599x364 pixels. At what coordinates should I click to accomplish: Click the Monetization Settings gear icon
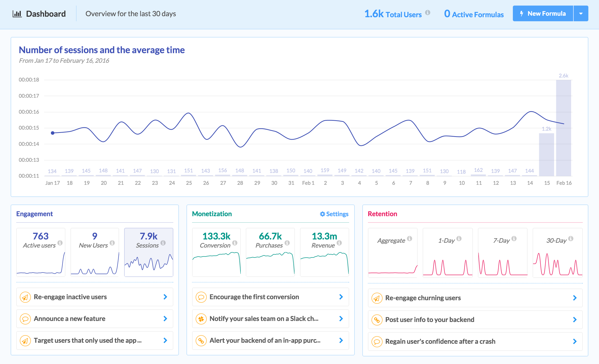click(x=322, y=214)
